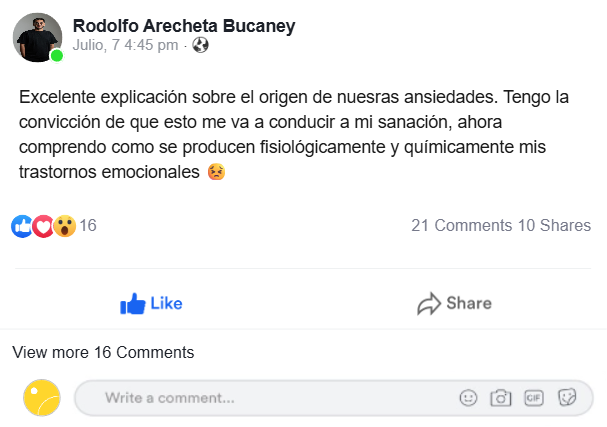The width and height of the screenshot is (607, 427).
Task: Focus the Write a comment field
Action: pyautogui.click(x=260, y=398)
